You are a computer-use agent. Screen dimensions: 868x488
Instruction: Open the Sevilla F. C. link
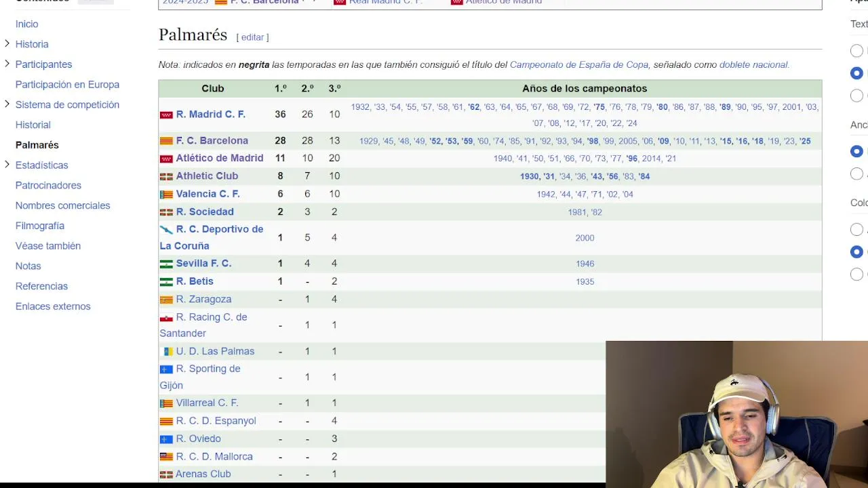pos(203,264)
